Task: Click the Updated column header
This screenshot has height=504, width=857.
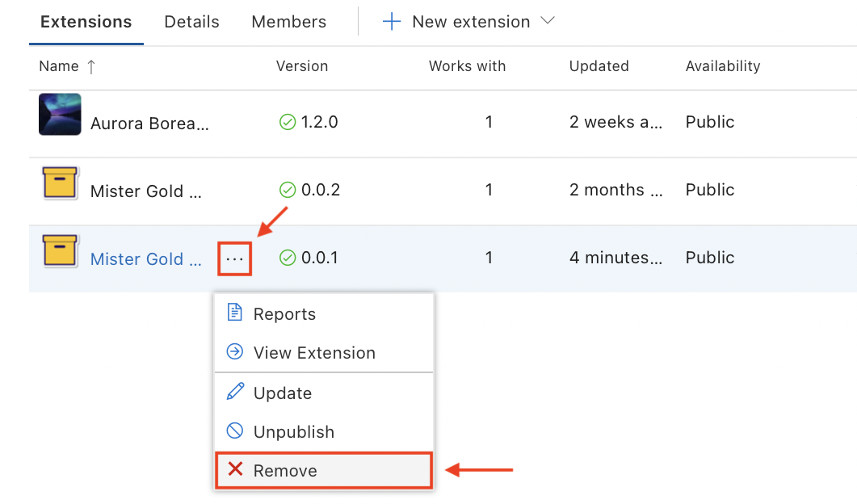Action: click(599, 66)
